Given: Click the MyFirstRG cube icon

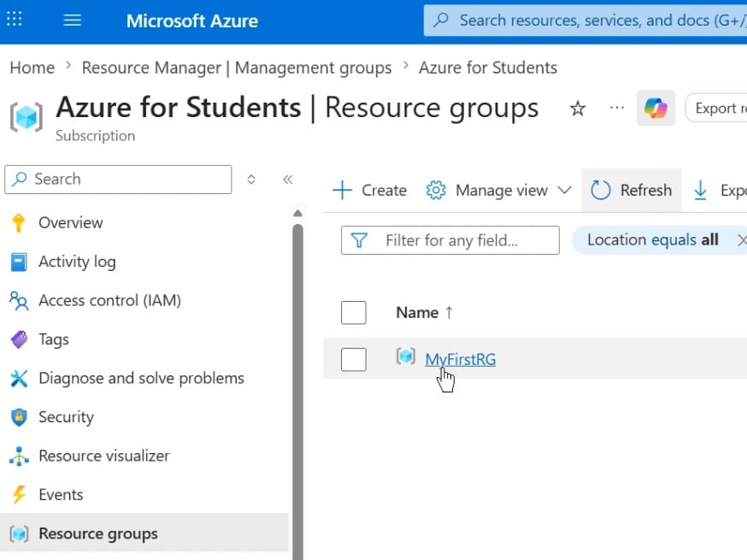Looking at the screenshot, I should point(406,357).
